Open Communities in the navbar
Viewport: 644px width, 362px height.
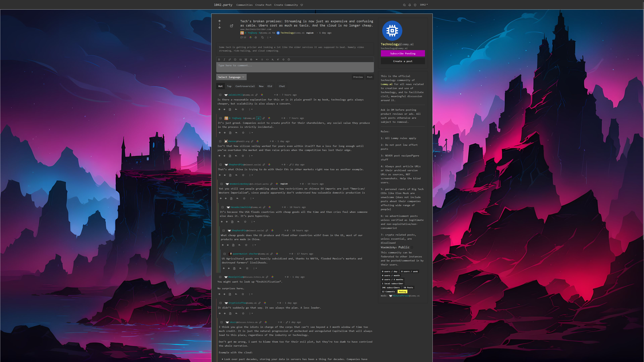[244, 5]
